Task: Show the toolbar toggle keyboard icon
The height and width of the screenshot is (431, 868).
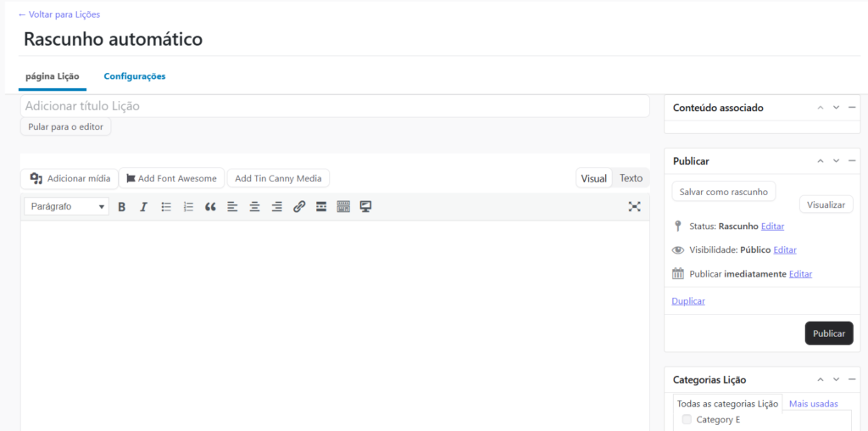Action: click(x=343, y=206)
